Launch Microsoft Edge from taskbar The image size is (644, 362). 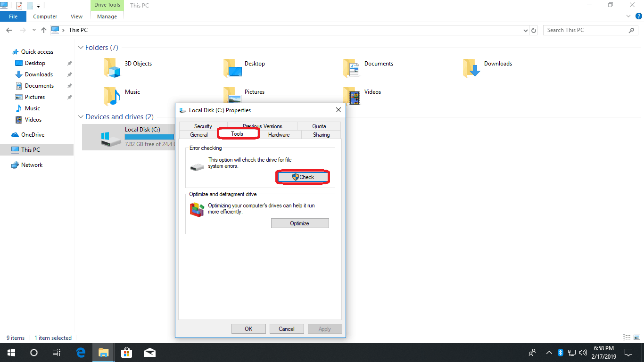[x=81, y=353]
